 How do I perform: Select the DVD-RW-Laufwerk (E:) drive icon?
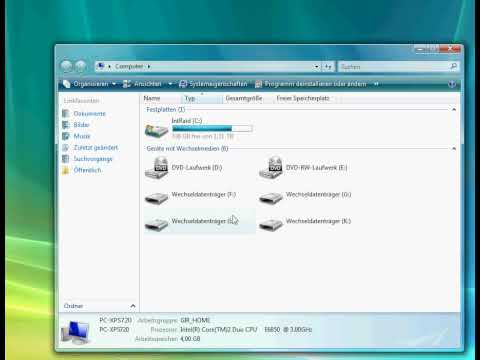[271, 168]
